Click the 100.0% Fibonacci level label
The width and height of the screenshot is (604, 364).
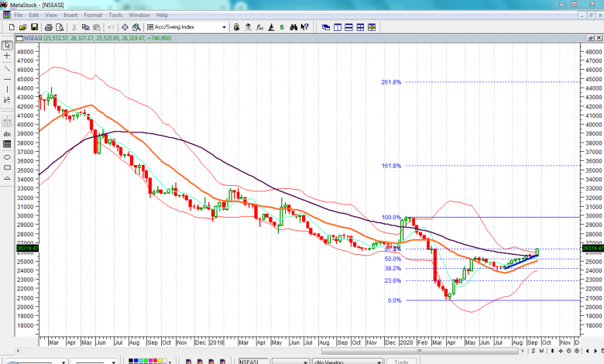tap(391, 218)
